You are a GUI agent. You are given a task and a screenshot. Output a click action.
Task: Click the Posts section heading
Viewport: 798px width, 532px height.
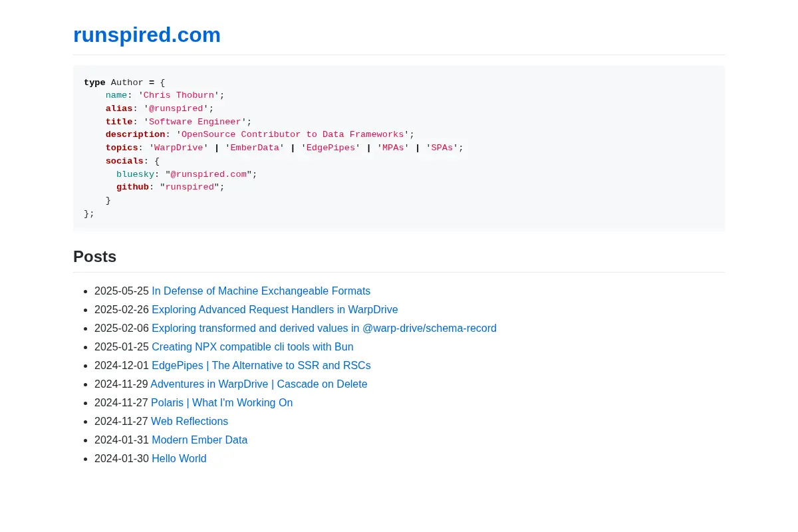94,257
